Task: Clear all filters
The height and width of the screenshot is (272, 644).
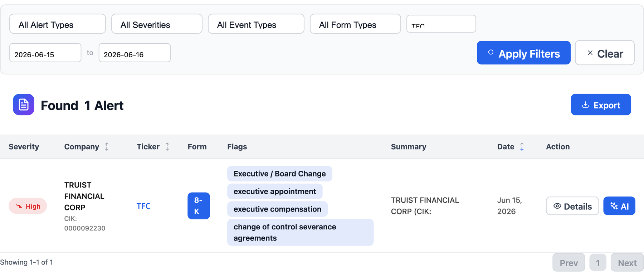Action: coord(605,53)
